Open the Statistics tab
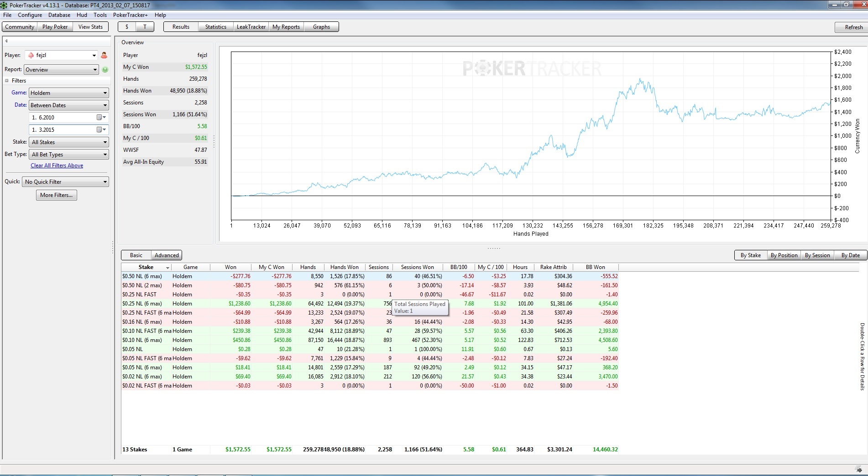This screenshot has width=868, height=476. (x=216, y=27)
